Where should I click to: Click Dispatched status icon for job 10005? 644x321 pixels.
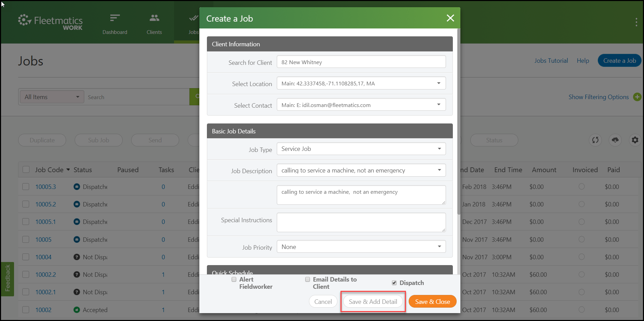pos(77,239)
